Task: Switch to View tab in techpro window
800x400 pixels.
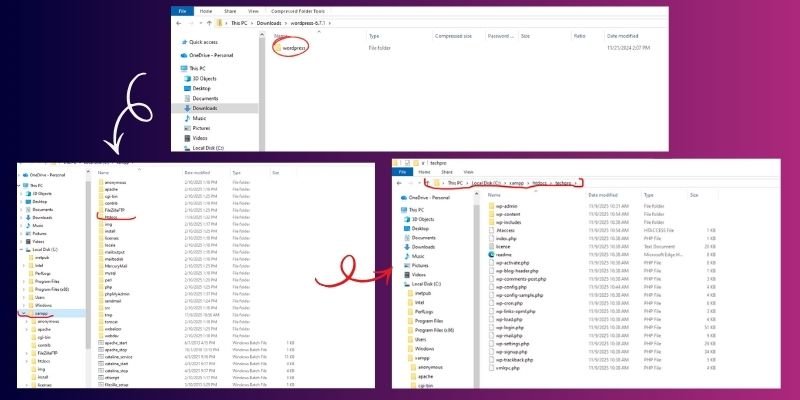Action: (468, 172)
